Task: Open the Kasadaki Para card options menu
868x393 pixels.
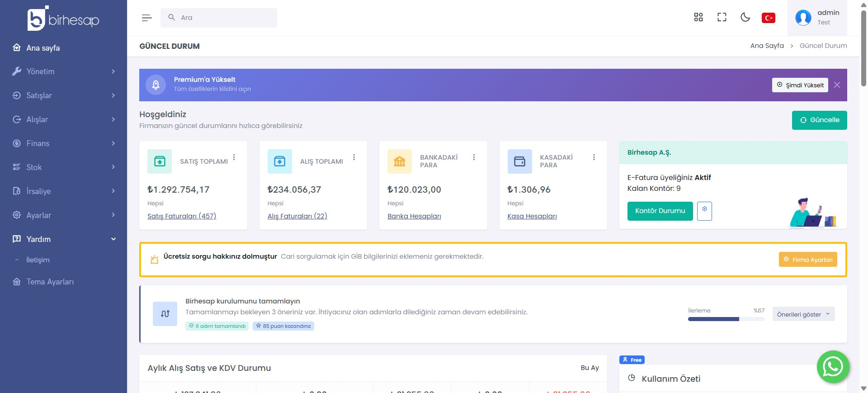Action: click(594, 157)
